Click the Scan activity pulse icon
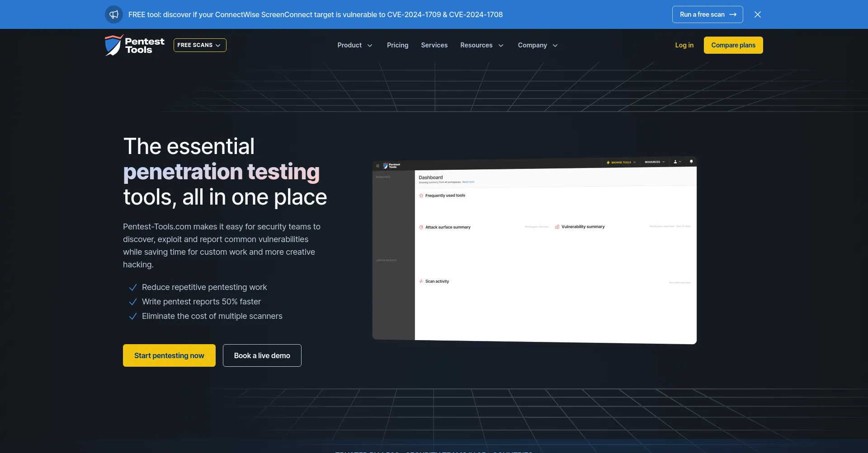This screenshot has height=453, width=868. pyautogui.click(x=421, y=281)
